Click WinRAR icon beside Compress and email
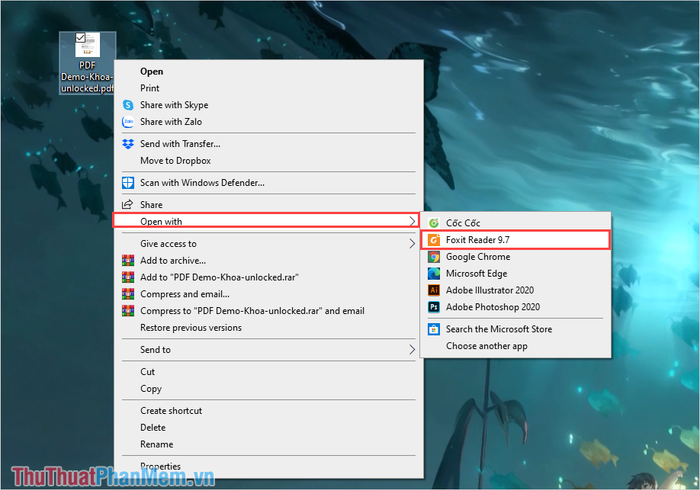Image resolution: width=700 pixels, height=490 pixels. tap(128, 294)
